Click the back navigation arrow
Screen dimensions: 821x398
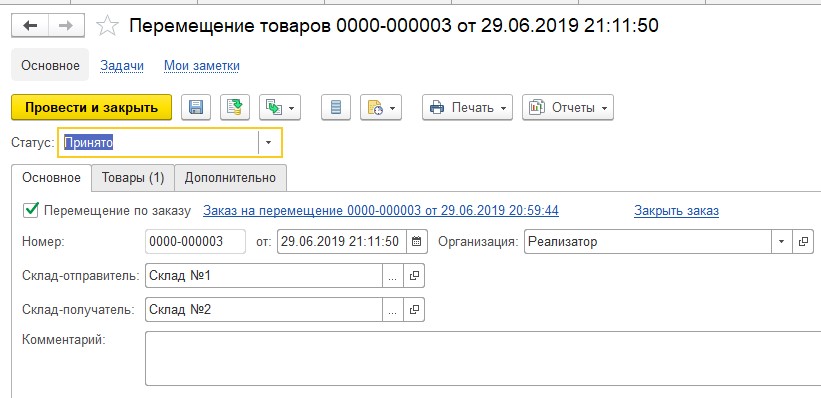30,26
